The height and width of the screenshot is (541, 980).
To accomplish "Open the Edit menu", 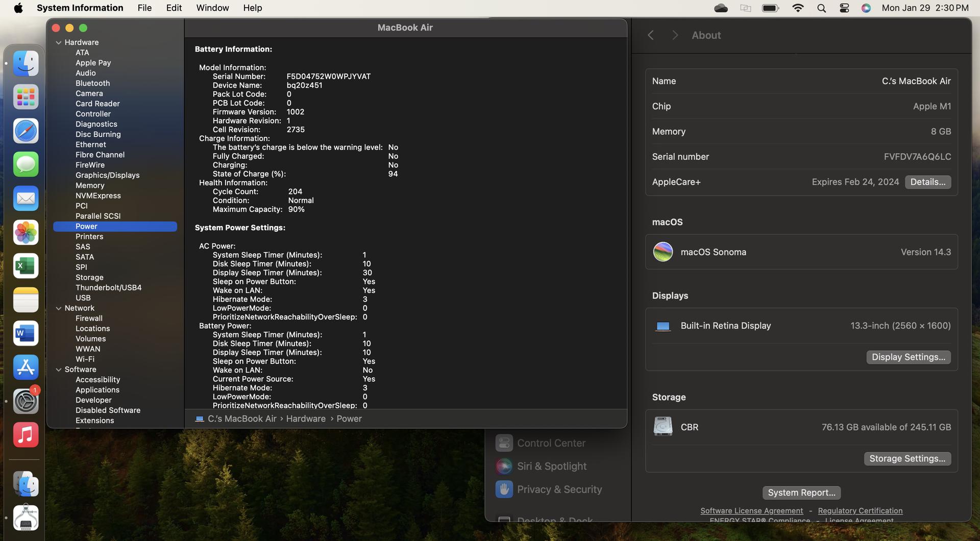I will coord(174,8).
